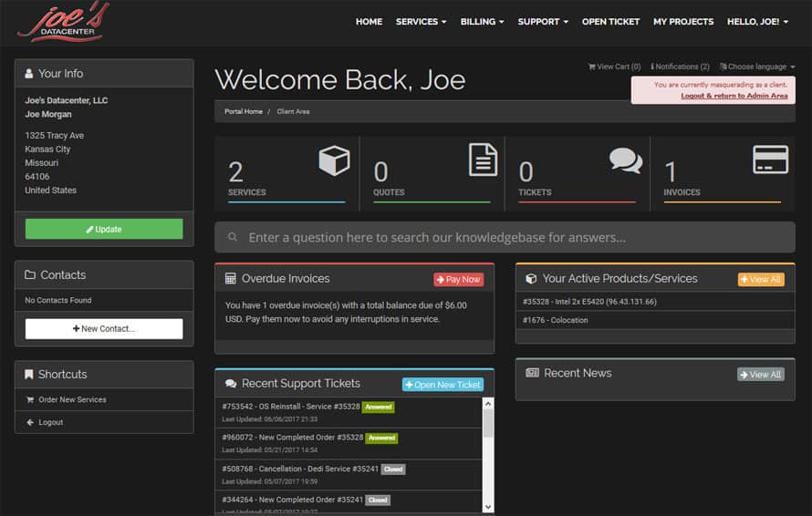Click the Invoices credit card icon
This screenshot has height=516, width=812.
click(771, 160)
